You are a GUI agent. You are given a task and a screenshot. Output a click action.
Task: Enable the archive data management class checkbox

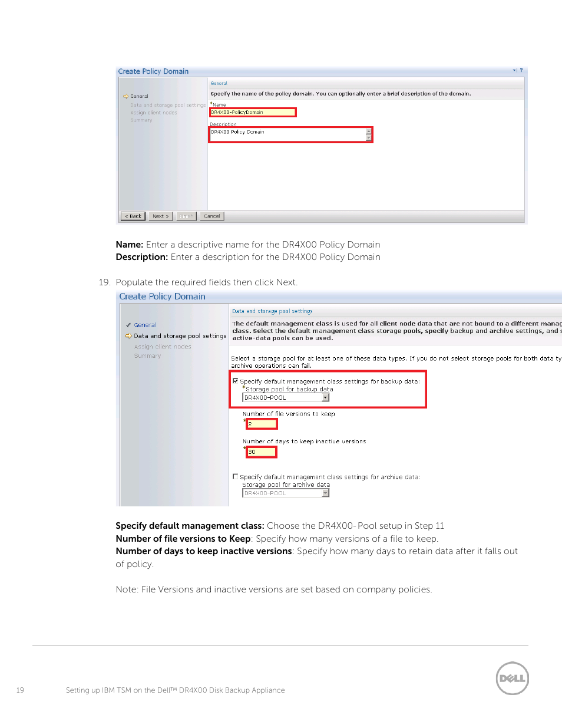point(236,476)
